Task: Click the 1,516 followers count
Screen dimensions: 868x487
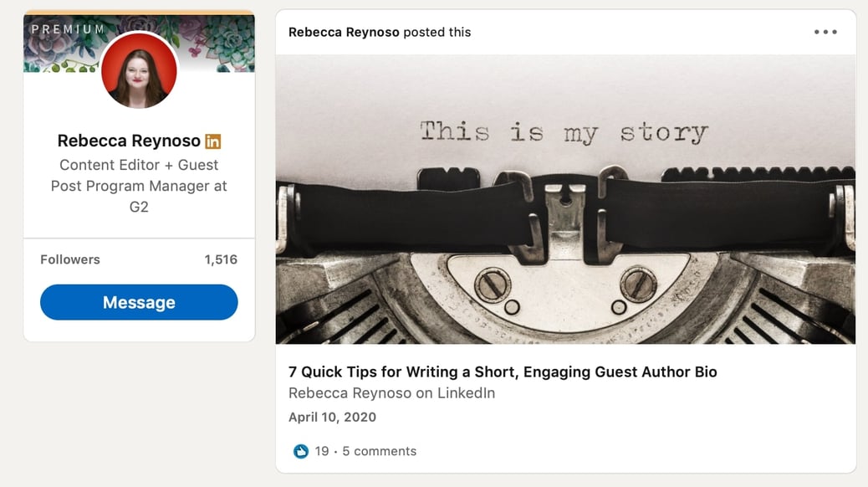Action: tap(222, 259)
